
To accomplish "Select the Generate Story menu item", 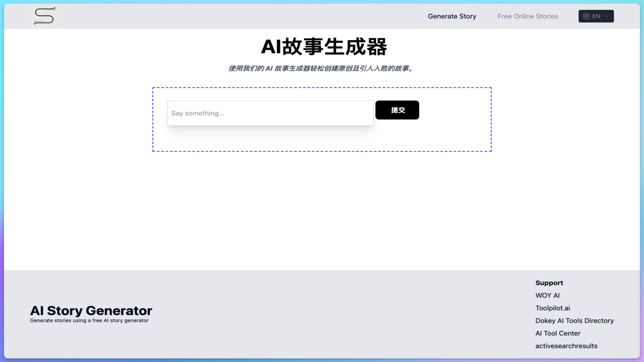I will [452, 16].
